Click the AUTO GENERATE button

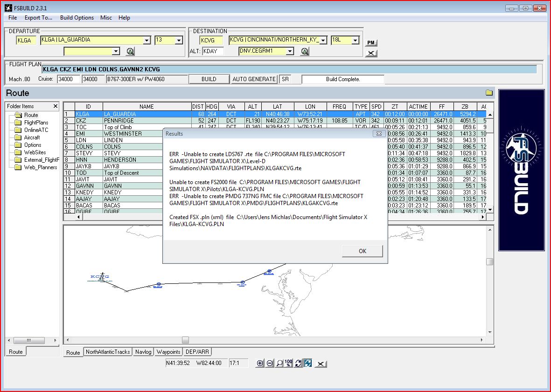click(254, 79)
